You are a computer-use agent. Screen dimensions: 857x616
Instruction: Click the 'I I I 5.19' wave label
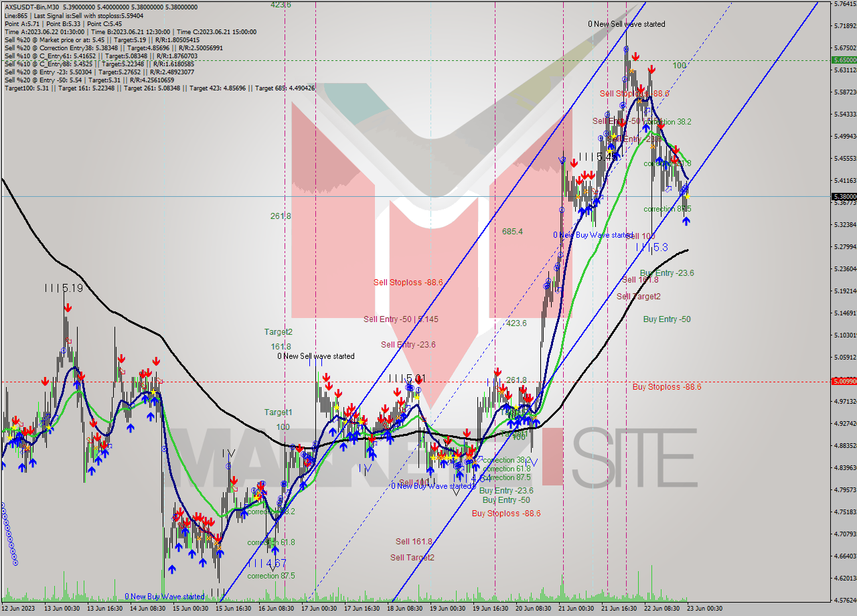pos(64,288)
